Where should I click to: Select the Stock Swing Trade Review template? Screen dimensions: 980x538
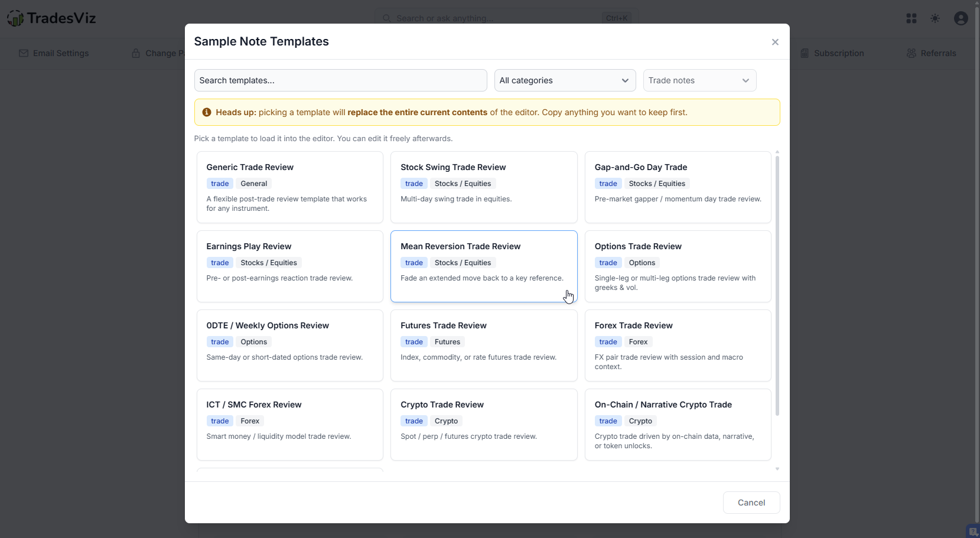click(484, 187)
